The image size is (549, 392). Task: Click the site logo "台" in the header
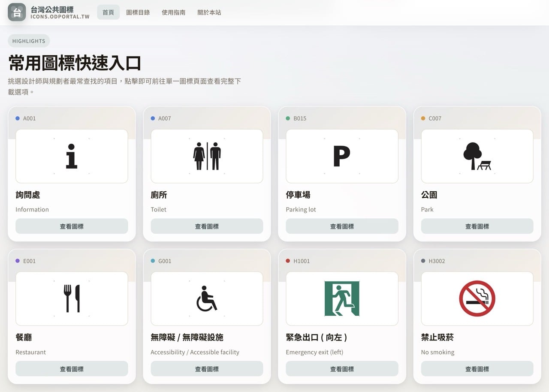(16, 12)
